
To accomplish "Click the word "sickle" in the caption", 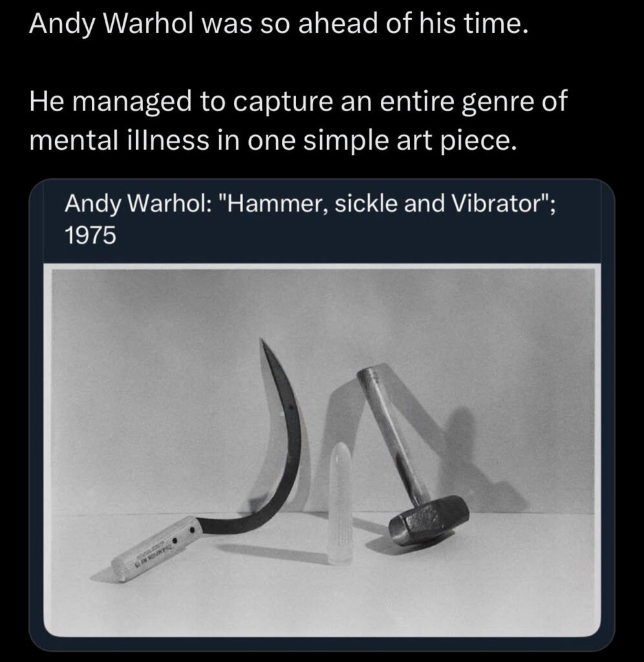I will pos(366,204).
